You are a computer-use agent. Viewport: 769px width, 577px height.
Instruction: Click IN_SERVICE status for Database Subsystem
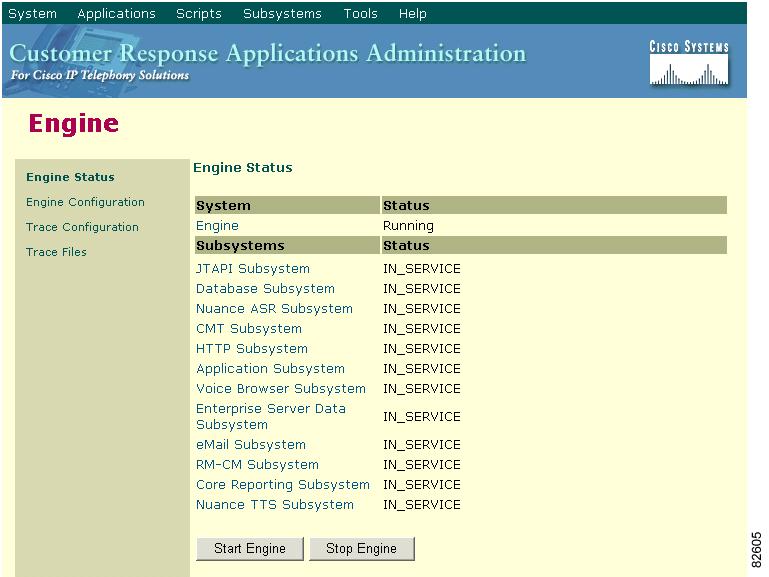point(421,289)
